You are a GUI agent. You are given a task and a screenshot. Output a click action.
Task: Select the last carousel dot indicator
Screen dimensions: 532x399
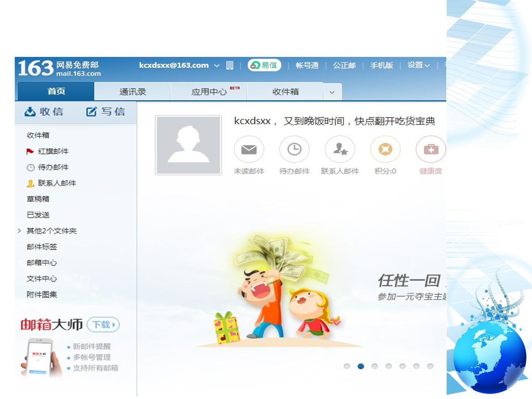pyautogui.click(x=430, y=366)
